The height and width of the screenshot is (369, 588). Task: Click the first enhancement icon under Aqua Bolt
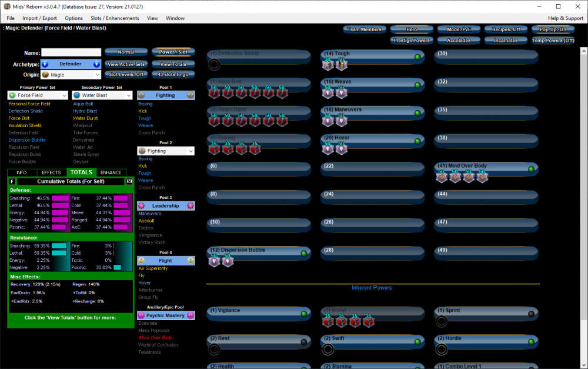[x=215, y=92]
